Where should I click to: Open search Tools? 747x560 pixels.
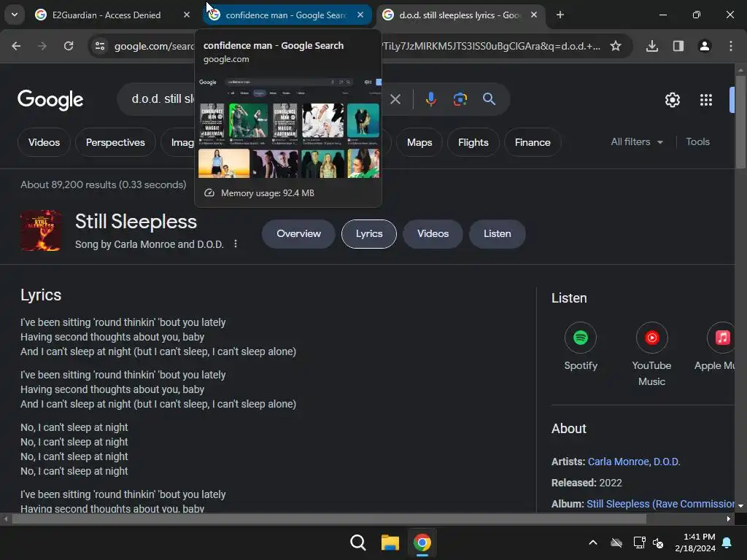pyautogui.click(x=697, y=142)
